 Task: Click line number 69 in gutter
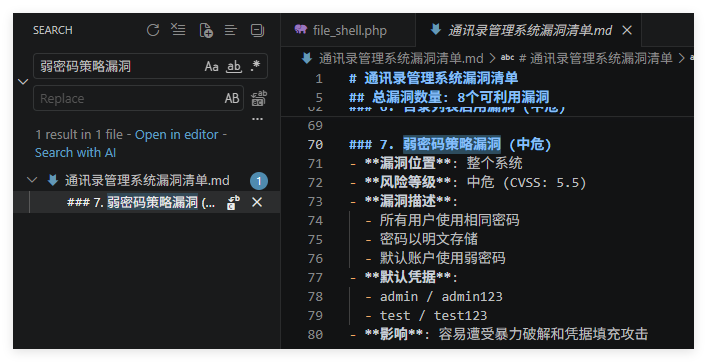click(315, 126)
